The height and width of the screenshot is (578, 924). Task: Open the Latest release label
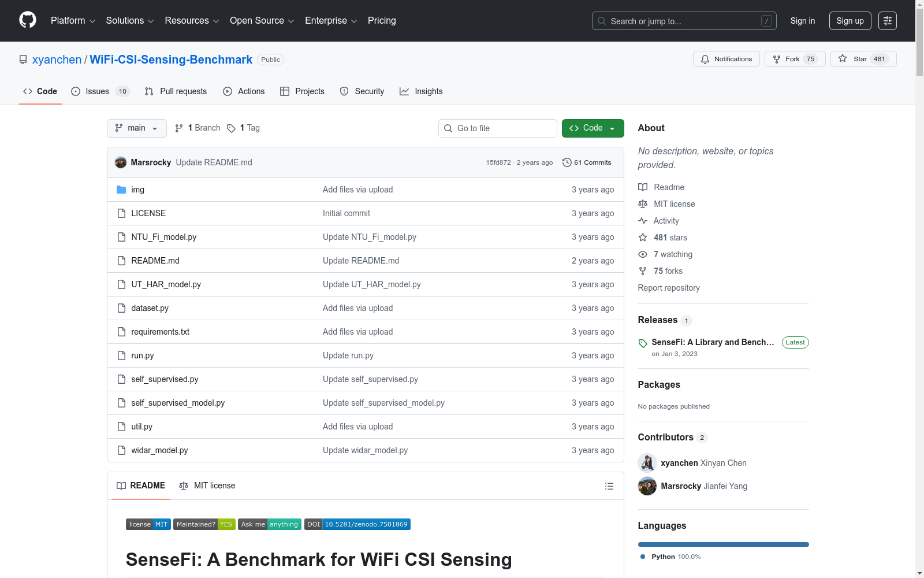pyautogui.click(x=795, y=342)
